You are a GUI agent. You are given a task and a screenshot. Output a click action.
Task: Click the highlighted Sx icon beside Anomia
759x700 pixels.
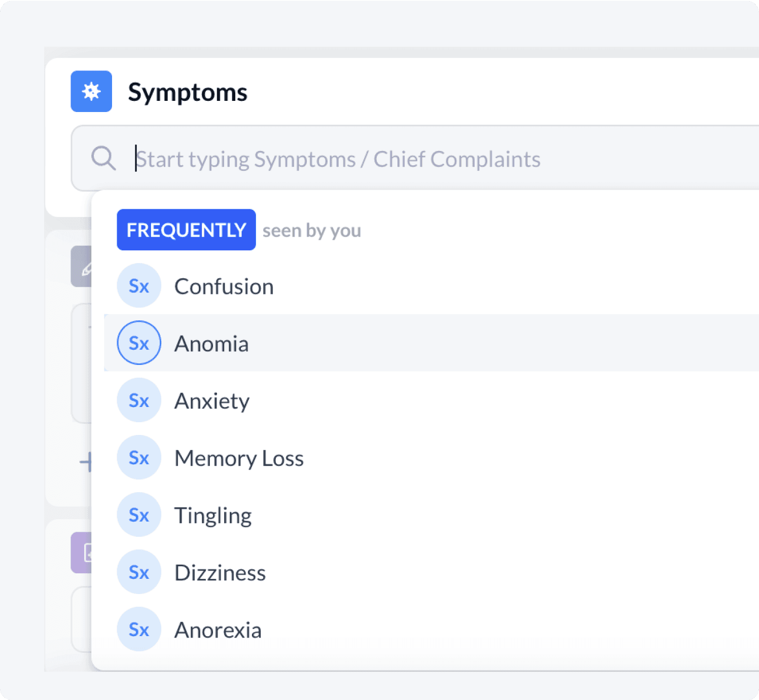point(139,343)
